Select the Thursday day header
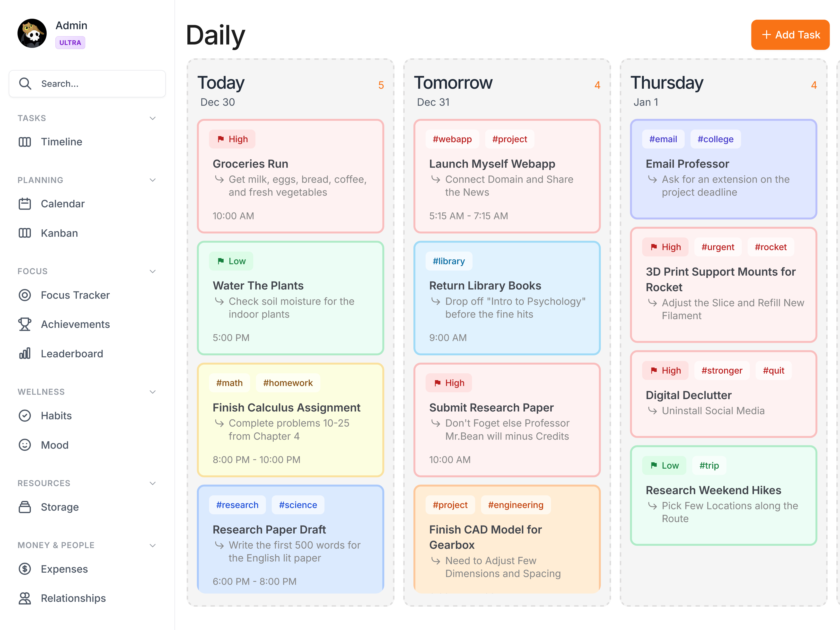This screenshot has width=840, height=630. coord(667,83)
